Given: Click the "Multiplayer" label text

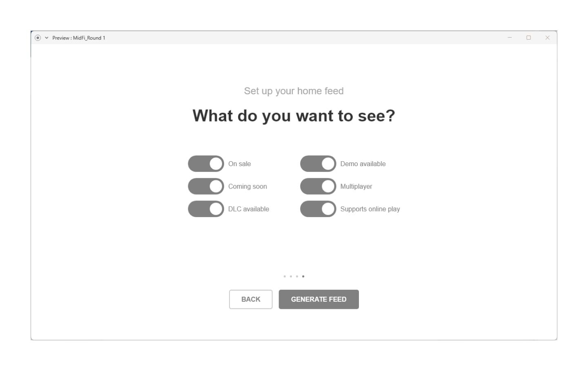Looking at the screenshot, I should [x=356, y=187].
